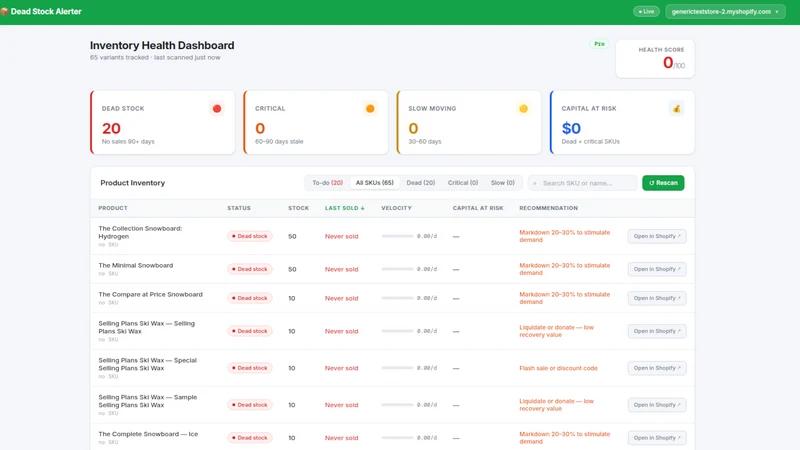Screen dimensions: 800x450
Task: Switch to the Dead (20) tab
Action: tap(421, 183)
